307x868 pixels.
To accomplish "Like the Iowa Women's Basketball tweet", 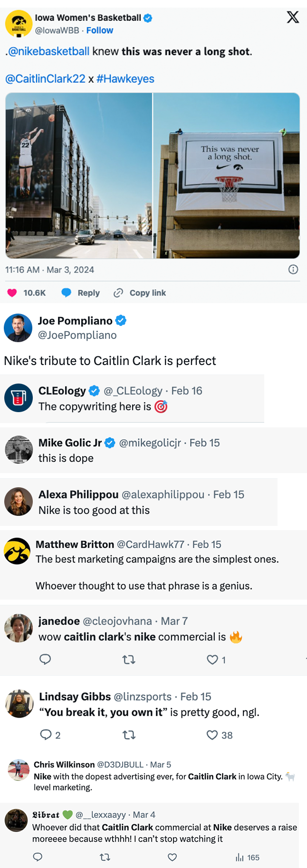I will (x=12, y=293).
